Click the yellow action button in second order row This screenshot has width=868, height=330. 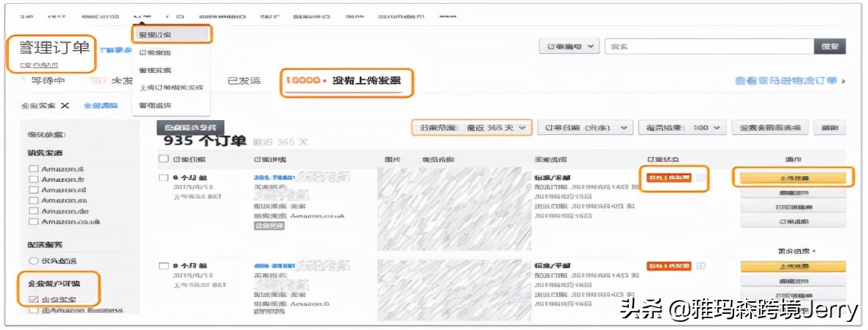pos(793,266)
